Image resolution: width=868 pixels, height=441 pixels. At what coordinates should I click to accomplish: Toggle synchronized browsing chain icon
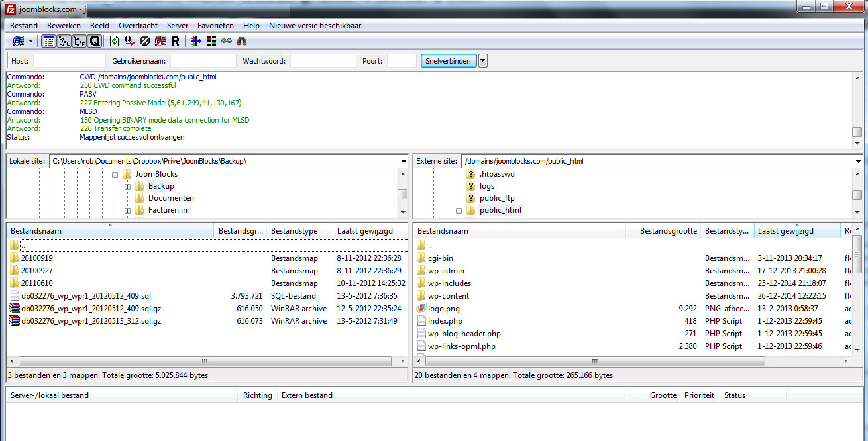tap(227, 41)
